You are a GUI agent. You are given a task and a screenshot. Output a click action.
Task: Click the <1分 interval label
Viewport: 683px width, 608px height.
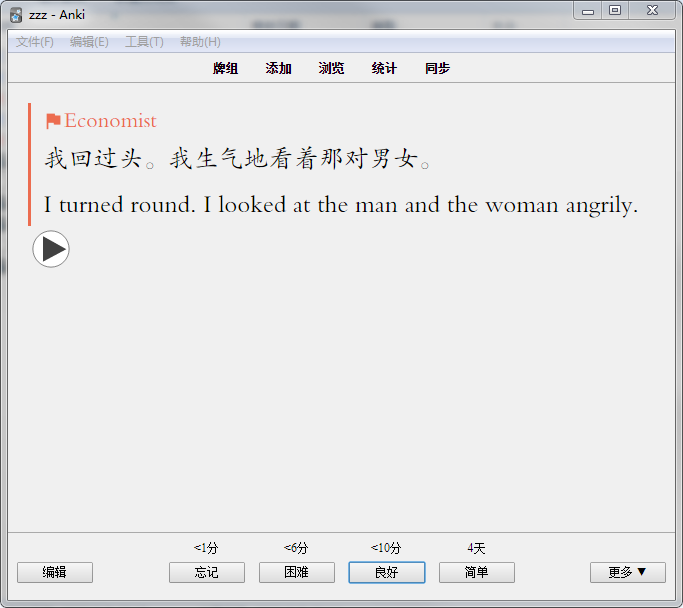coord(206,548)
